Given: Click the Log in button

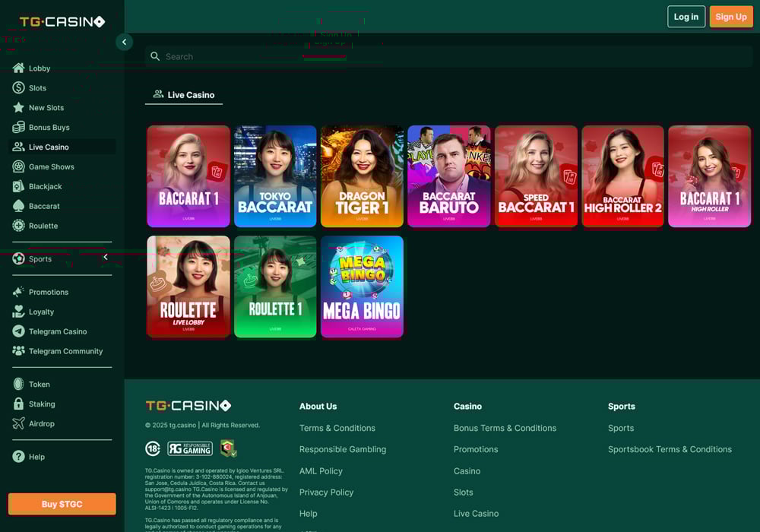Looking at the screenshot, I should tap(686, 17).
